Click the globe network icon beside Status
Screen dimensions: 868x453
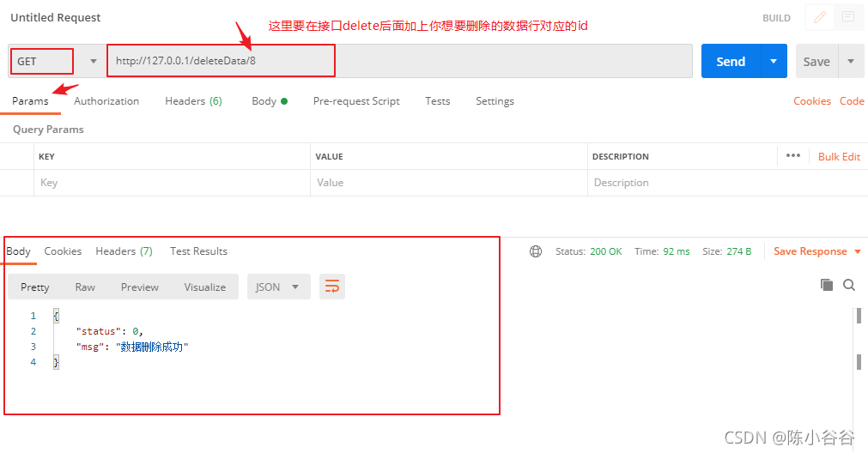pyautogui.click(x=536, y=251)
